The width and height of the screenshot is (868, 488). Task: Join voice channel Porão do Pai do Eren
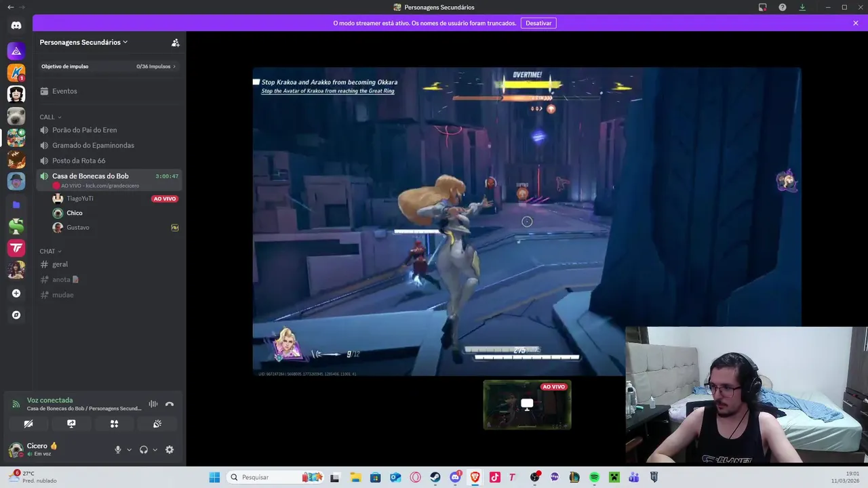[108, 130]
